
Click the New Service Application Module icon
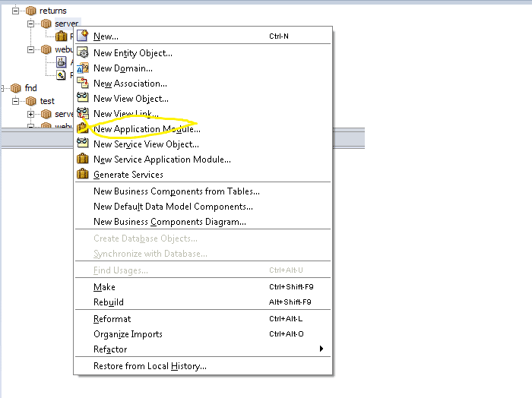click(83, 160)
